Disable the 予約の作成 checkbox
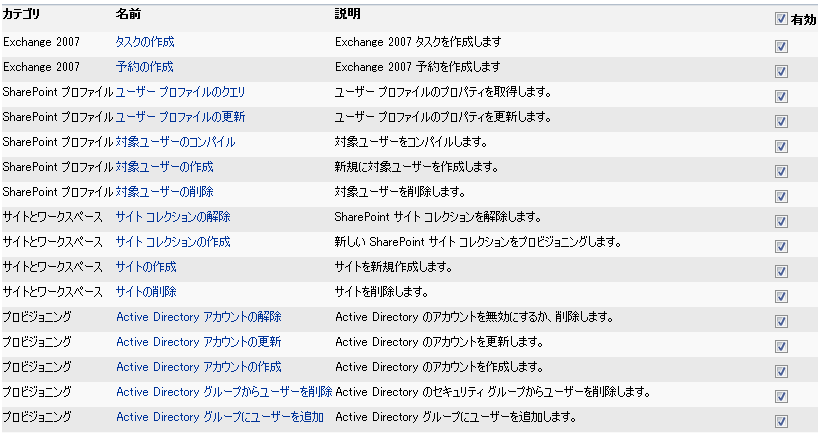Screen dimensions: 818x433 click(x=781, y=72)
